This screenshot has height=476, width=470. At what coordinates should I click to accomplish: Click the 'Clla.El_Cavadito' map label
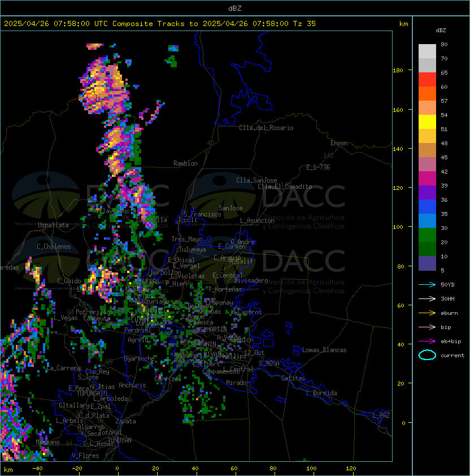[285, 187]
